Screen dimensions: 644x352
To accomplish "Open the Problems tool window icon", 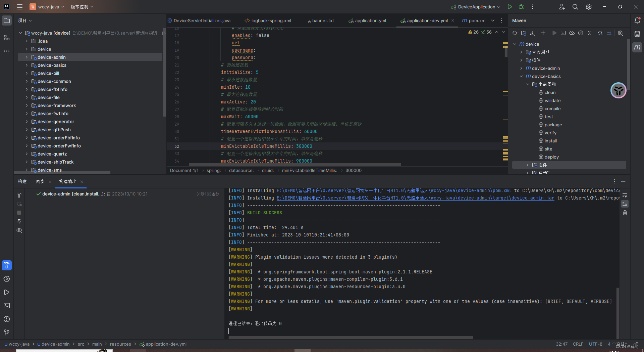I will point(7,319).
